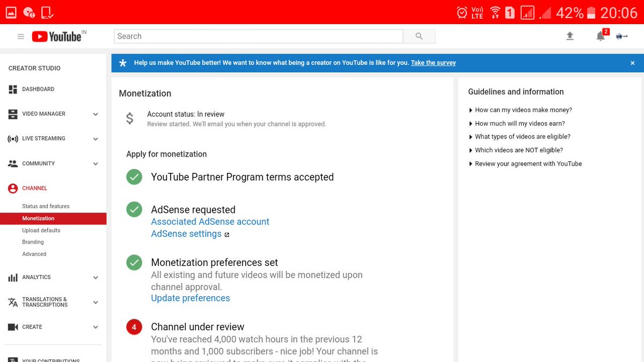Open the Channel section label
This screenshot has width=644, height=362.
(x=35, y=188)
